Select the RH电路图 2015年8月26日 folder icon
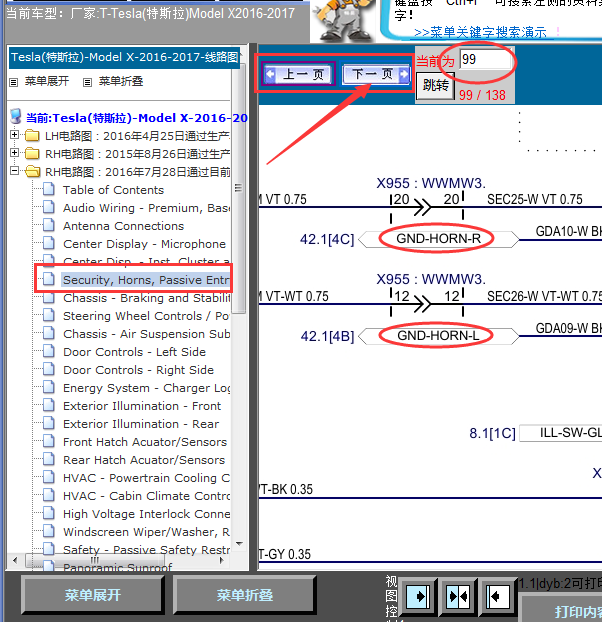The width and height of the screenshot is (602, 622). click(x=32, y=154)
